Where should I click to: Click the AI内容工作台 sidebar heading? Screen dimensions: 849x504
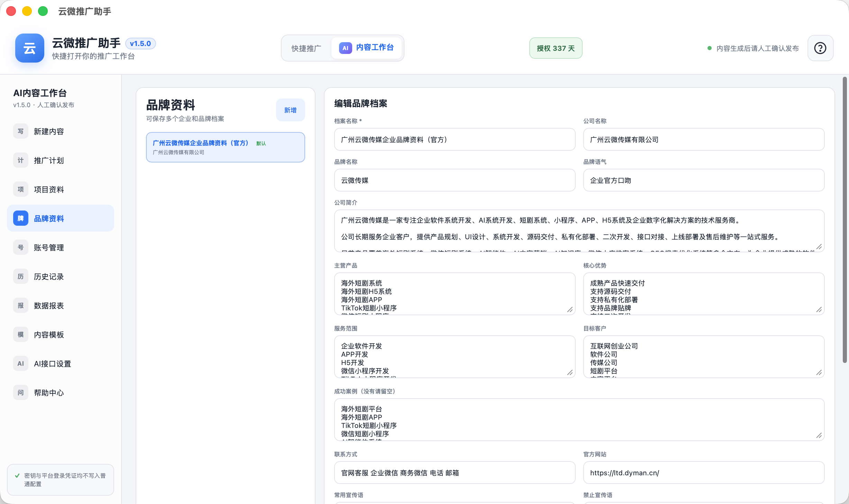coord(40,93)
